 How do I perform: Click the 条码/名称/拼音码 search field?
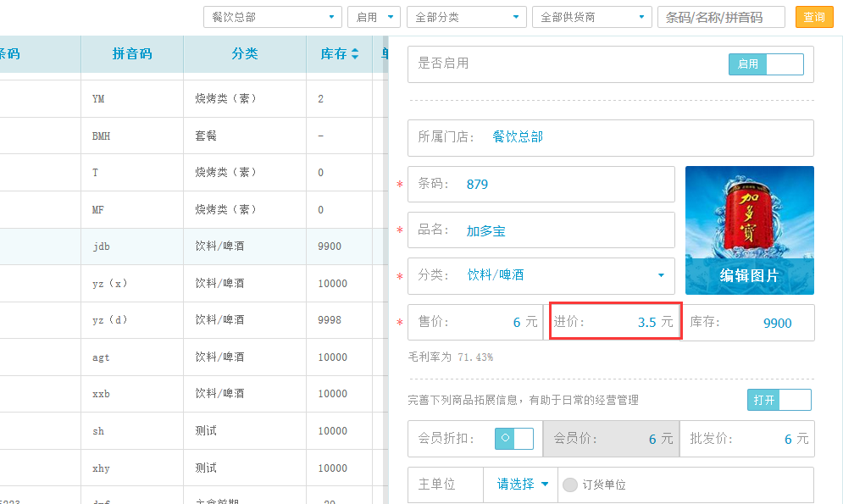tap(721, 17)
